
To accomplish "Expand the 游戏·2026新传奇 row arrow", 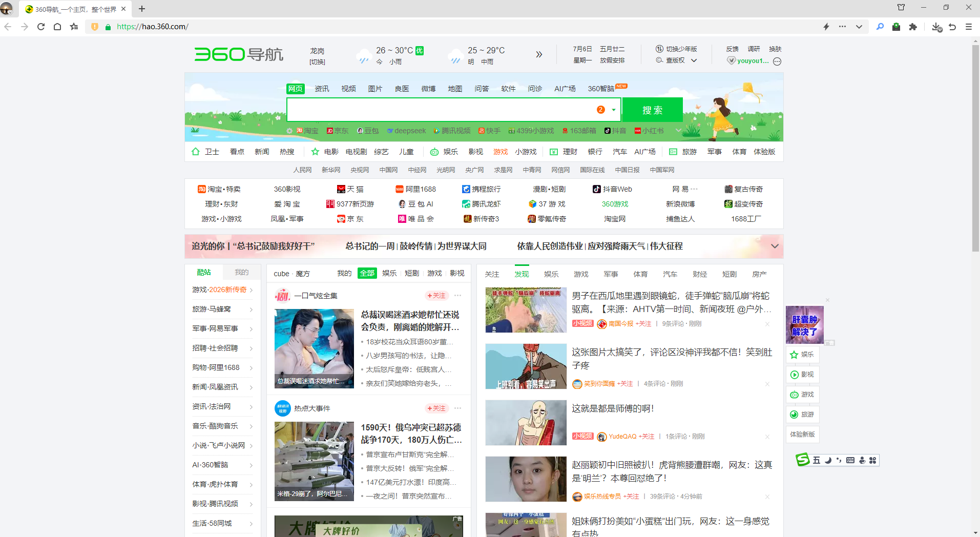I will tap(252, 290).
